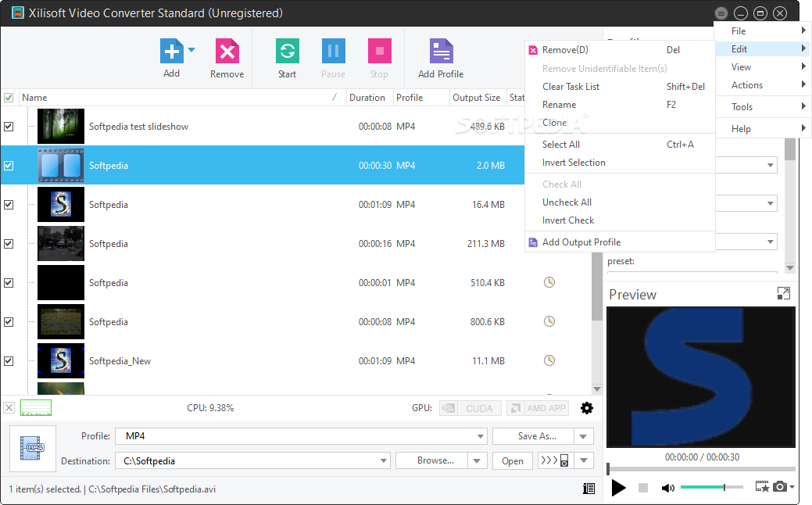
Task: Open the Profile MP4 combo box
Action: pos(301,436)
